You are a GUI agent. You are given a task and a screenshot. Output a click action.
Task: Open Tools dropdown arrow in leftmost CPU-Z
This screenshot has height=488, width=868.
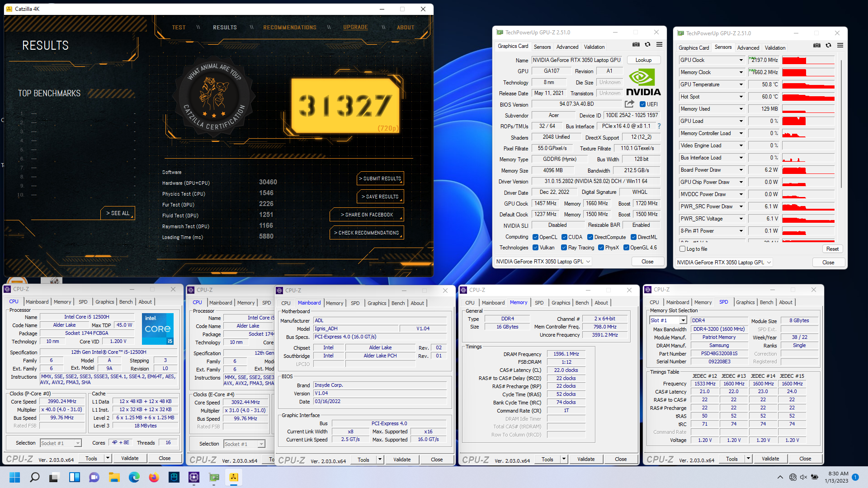(x=108, y=458)
